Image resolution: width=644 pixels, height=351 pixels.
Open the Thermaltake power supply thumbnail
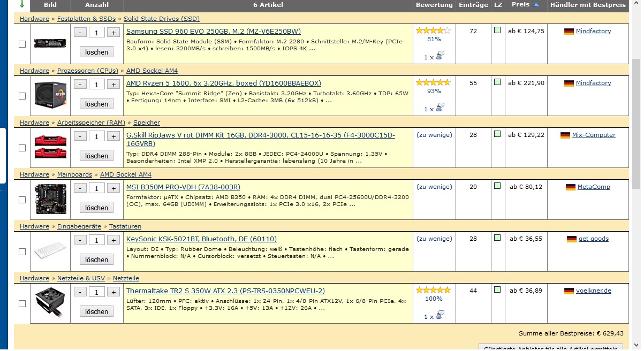click(x=50, y=303)
